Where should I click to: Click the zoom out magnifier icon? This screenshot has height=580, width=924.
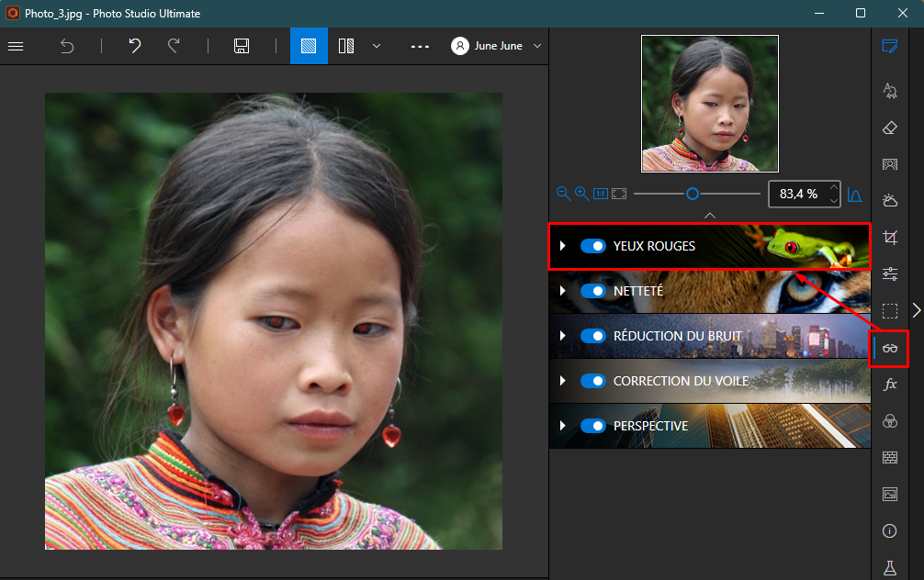[563, 194]
